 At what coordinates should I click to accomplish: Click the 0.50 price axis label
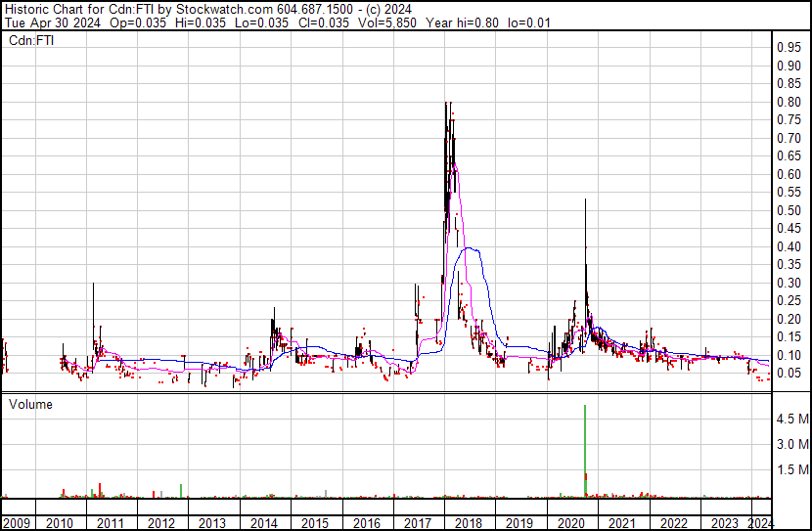[789, 211]
